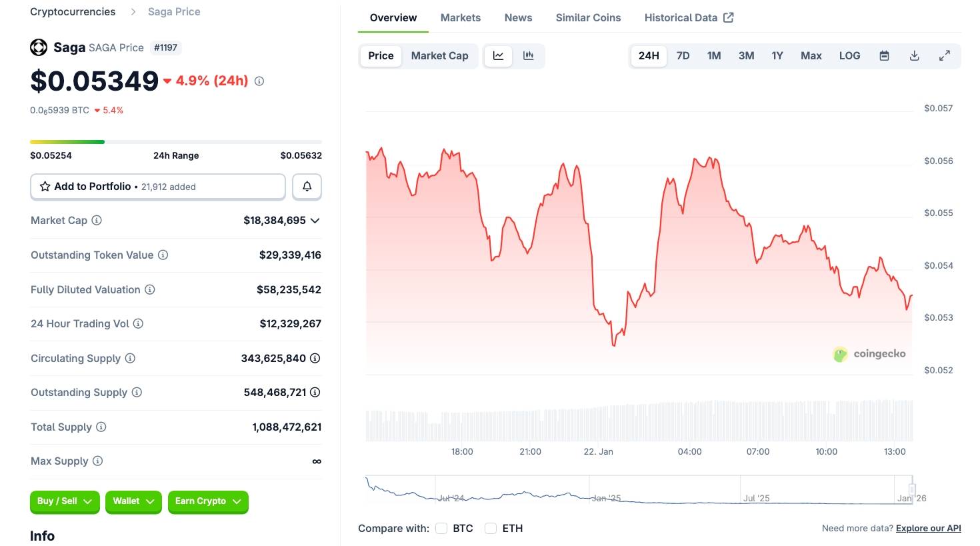Open Historical Data in new tab icon
This screenshot has height=546, width=980.
click(728, 17)
